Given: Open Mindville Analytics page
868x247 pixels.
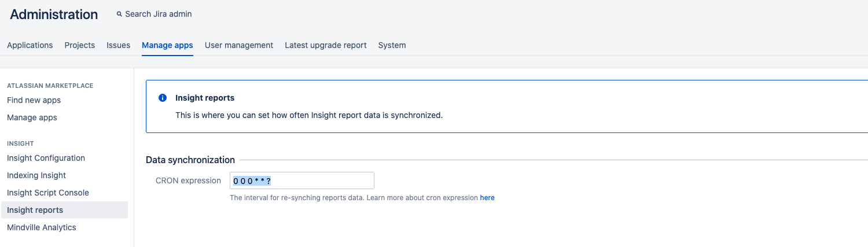Looking at the screenshot, I should click(x=42, y=227).
